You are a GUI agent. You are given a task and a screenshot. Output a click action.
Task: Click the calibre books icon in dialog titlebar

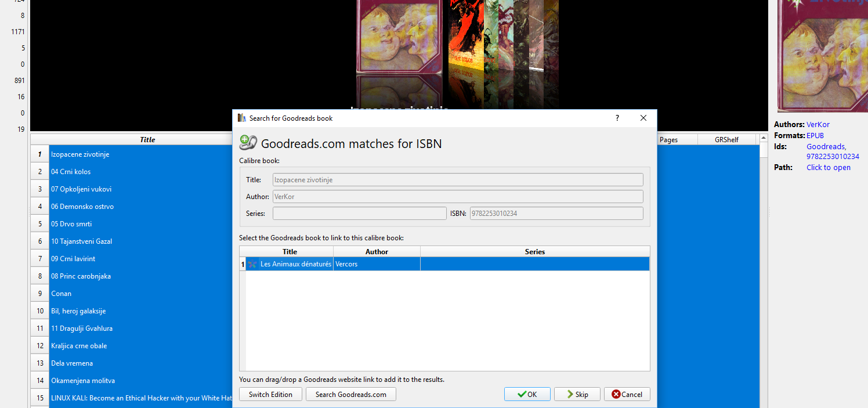[x=242, y=118]
